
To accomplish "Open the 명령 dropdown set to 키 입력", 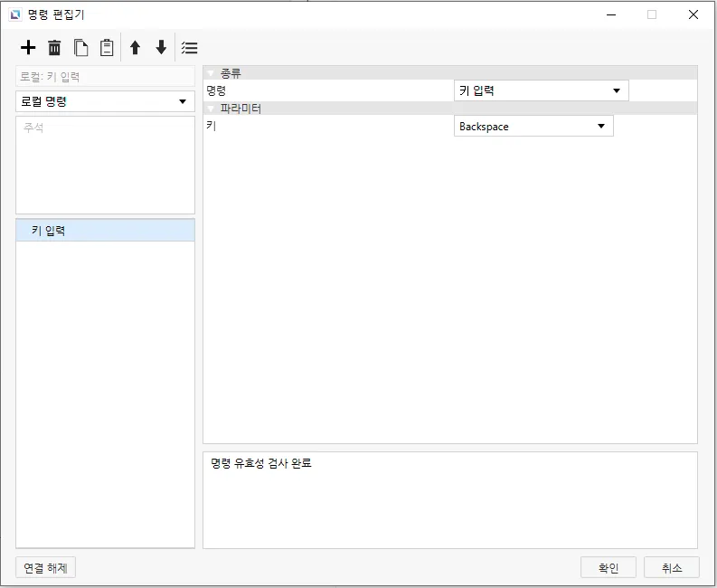I will pos(540,90).
